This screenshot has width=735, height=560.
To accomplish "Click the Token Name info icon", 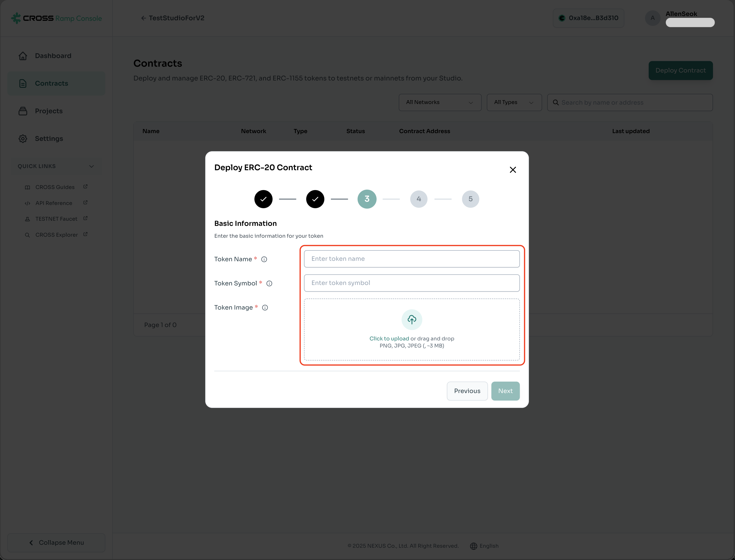I will [264, 259].
